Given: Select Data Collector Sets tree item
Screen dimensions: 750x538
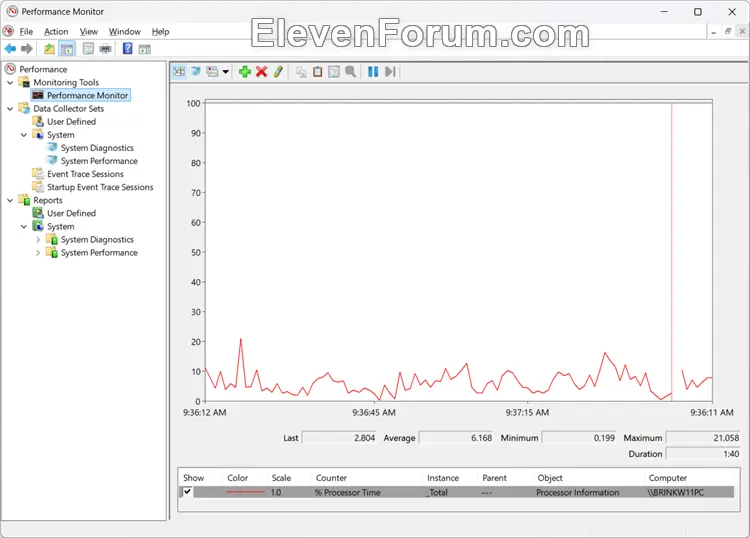Looking at the screenshot, I should point(68,109).
